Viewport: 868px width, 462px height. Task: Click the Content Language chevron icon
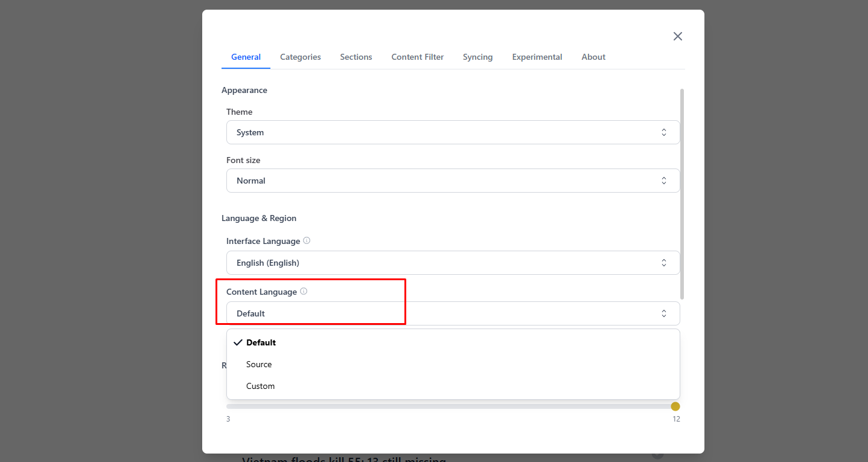[x=664, y=313]
